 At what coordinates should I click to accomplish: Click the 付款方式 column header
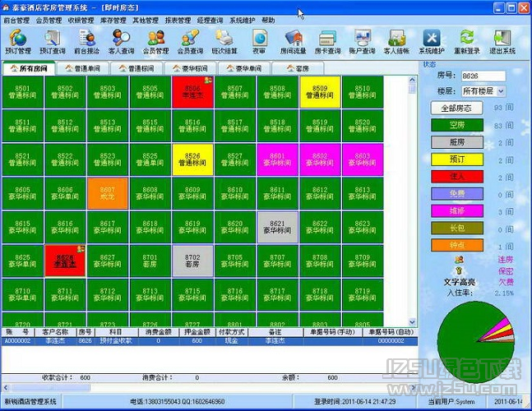click(x=232, y=332)
